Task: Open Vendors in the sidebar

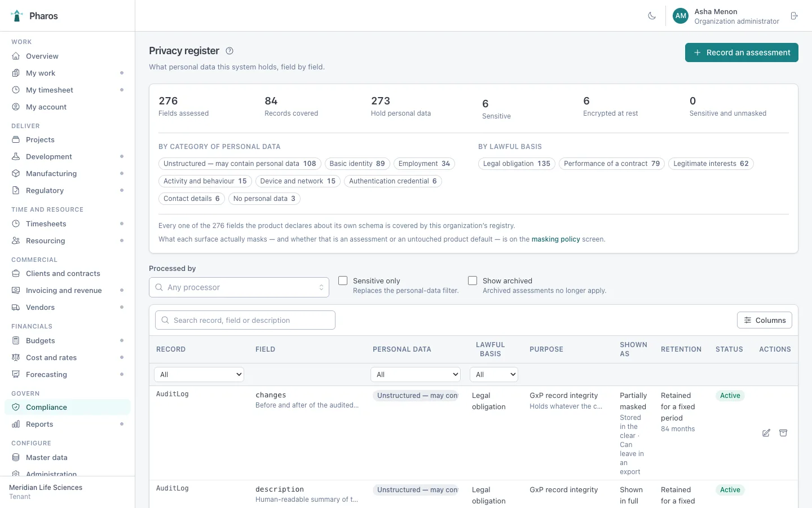Action: point(67,307)
